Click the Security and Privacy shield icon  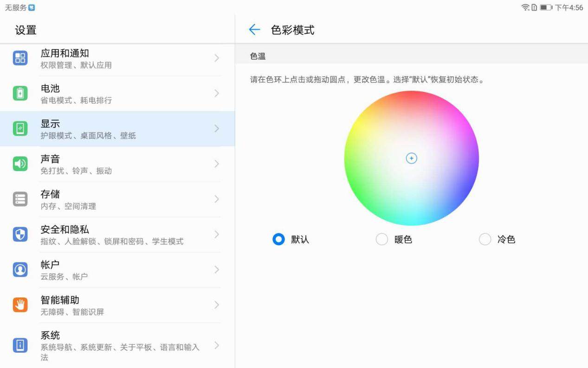tap(20, 234)
